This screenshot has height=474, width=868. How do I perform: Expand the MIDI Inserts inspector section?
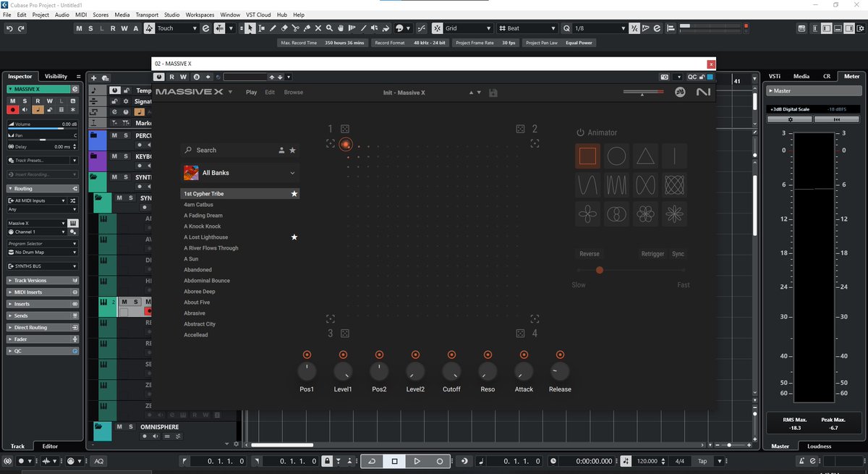tap(43, 292)
